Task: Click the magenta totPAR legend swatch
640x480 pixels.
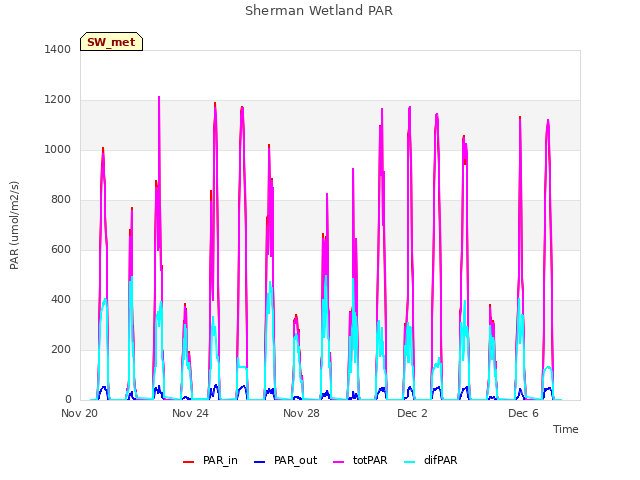Action: coord(339,462)
